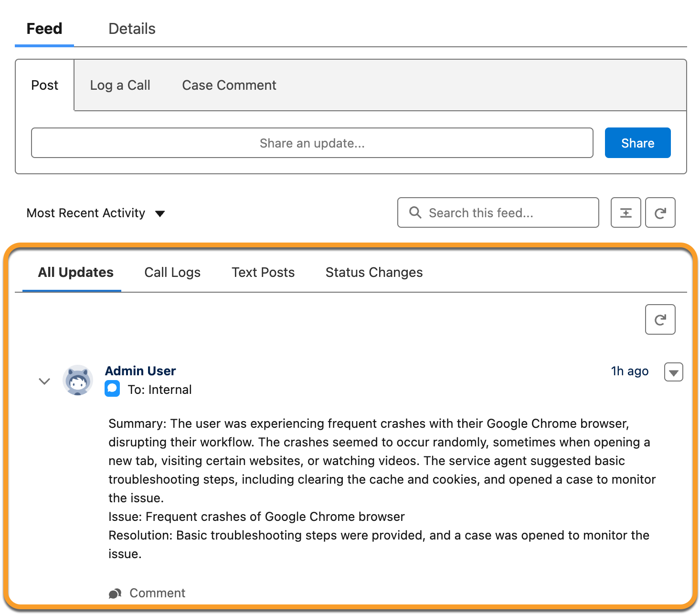Open the Status Changes feed filter
700x614 pixels.
[x=374, y=272]
